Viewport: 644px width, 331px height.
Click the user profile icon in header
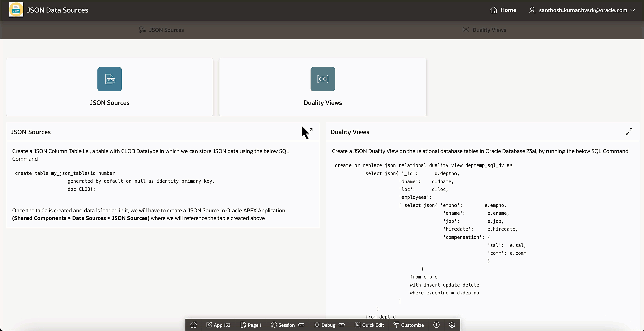click(x=532, y=10)
